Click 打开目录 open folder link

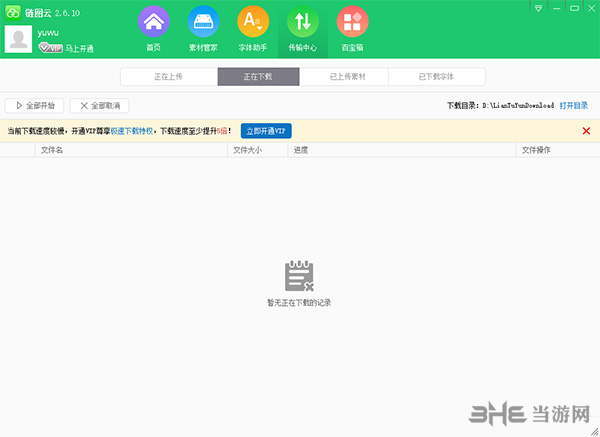573,106
